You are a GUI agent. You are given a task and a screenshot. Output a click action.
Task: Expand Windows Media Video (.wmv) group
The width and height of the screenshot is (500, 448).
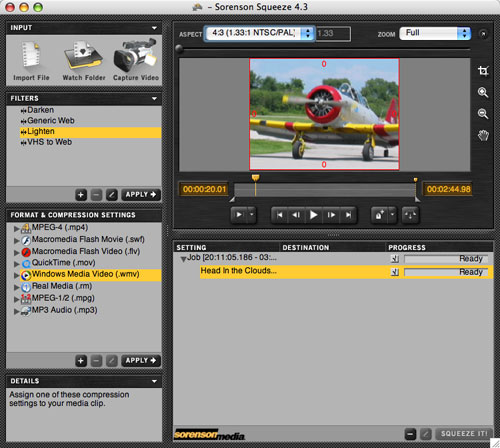pos(16,275)
